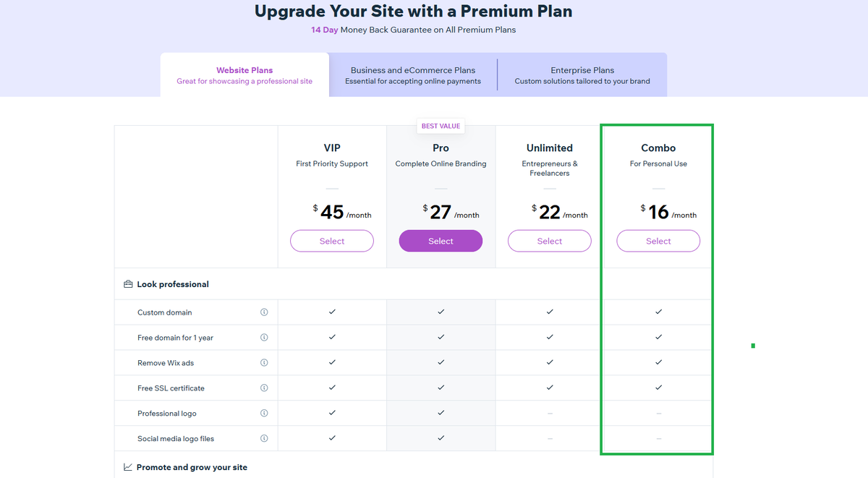Select the Combo plan
Viewport: 868px width, 478px height.
tap(658, 241)
